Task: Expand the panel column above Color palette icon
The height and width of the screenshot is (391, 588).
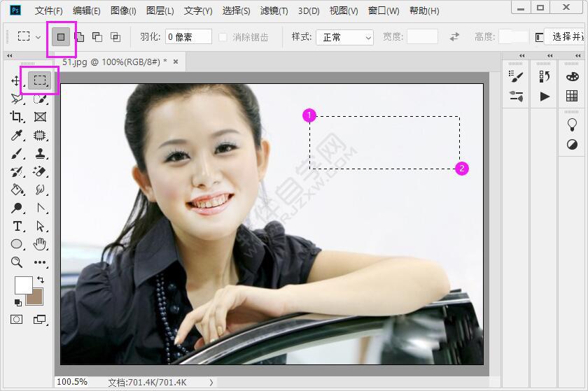Action: click(578, 56)
